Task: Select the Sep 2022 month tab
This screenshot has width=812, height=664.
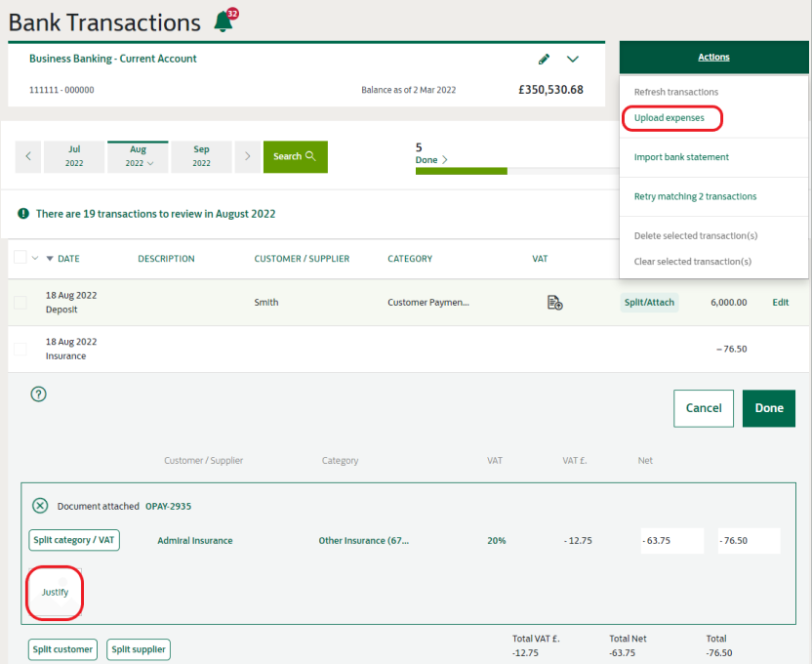Action: coord(201,156)
